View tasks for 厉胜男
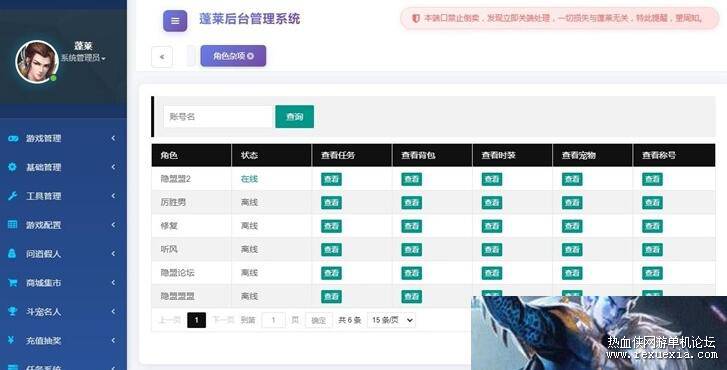Image resolution: width=727 pixels, height=370 pixels. coord(331,203)
